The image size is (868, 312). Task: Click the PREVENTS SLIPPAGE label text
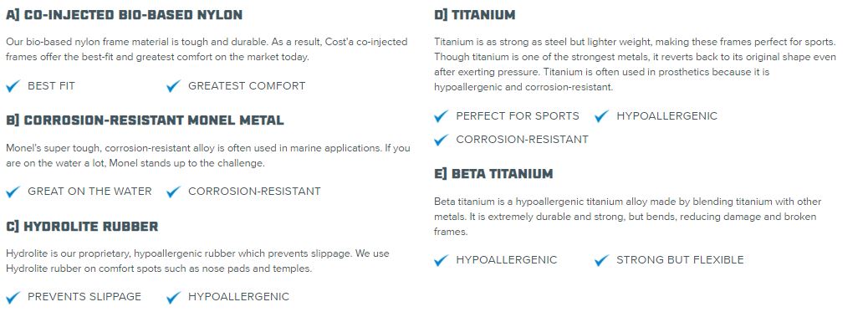coord(84,296)
